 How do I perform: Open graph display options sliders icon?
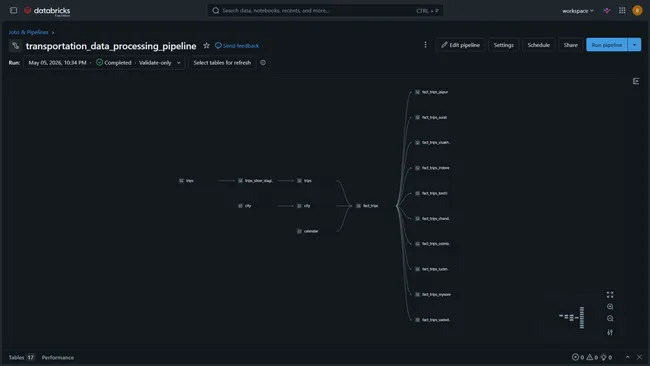coord(610,332)
